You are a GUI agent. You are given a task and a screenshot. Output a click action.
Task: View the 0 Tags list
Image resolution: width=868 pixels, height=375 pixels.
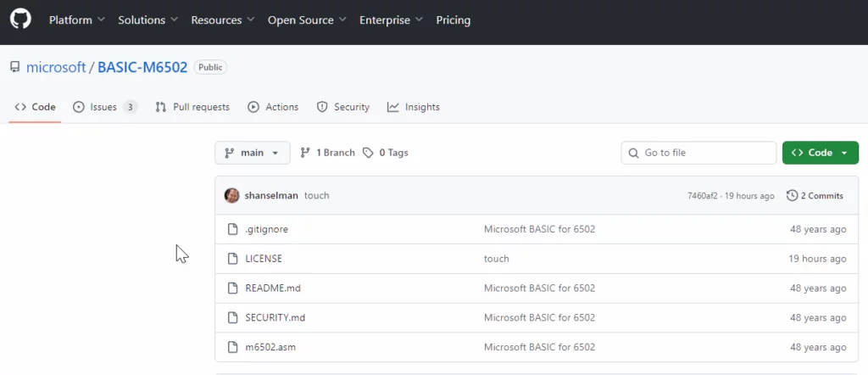[386, 153]
